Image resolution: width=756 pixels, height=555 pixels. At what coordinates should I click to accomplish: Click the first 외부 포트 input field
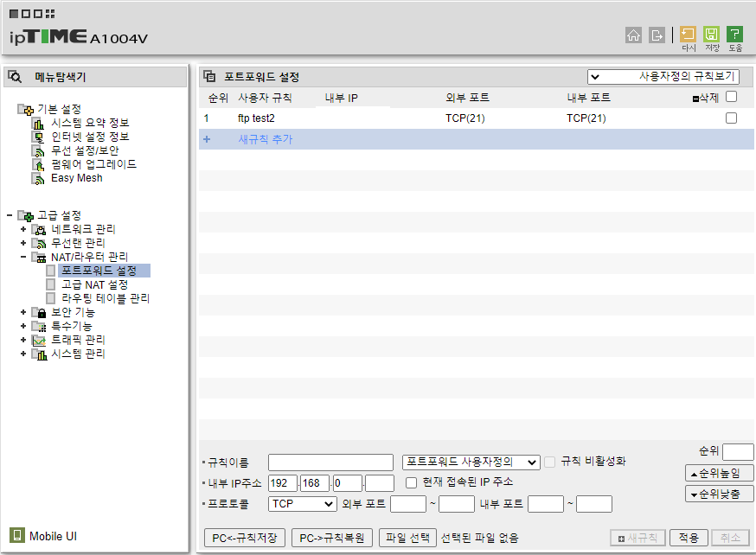pos(408,504)
